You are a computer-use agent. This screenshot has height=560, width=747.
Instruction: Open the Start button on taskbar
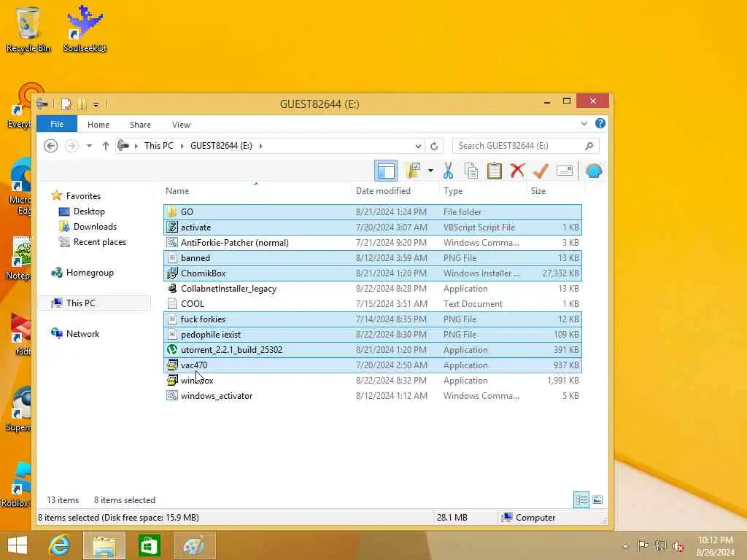[18, 545]
